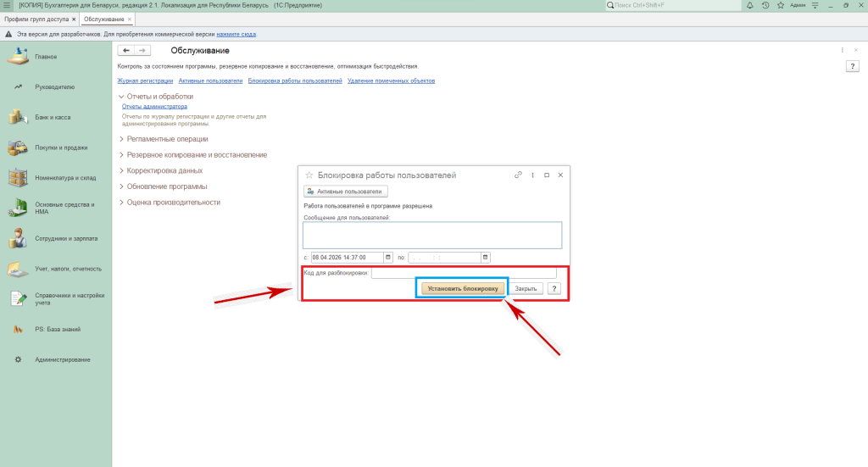Image resolution: width=868 pixels, height=467 pixels.
Task: Open the end date calendar picker
Action: point(485,257)
